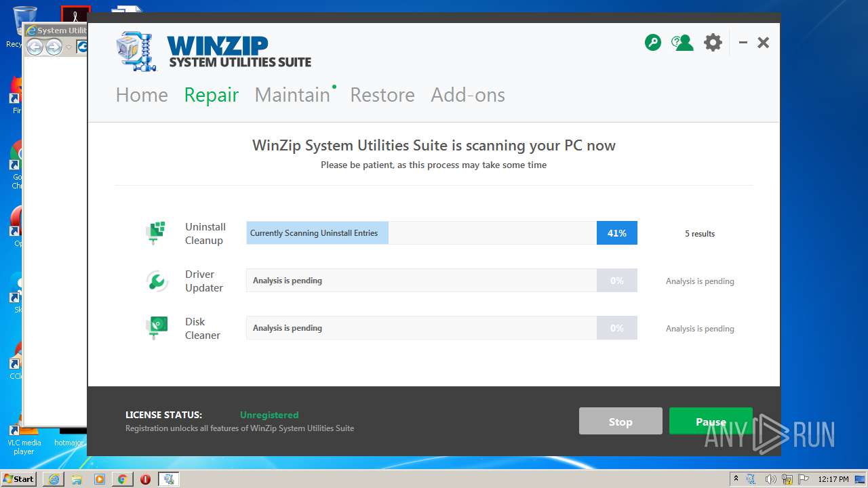The image size is (868, 488).
Task: Select the WinZip utility taskbar button
Action: click(x=168, y=479)
